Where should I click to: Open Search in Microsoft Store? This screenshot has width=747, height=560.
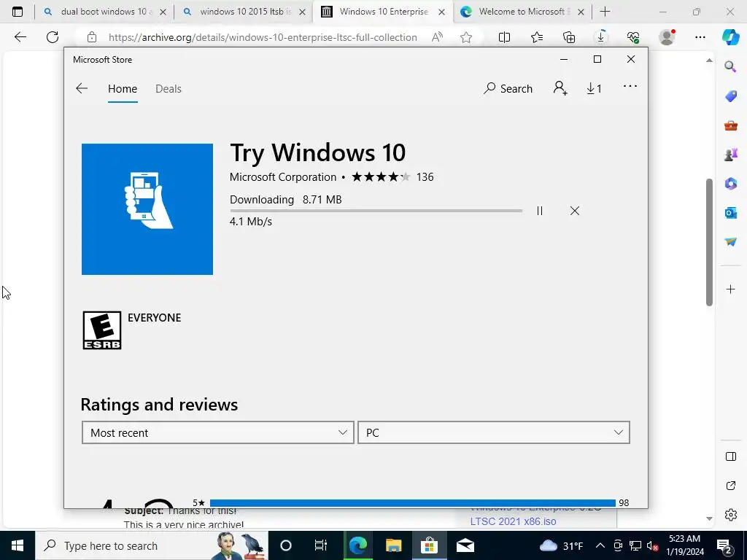[508, 88]
